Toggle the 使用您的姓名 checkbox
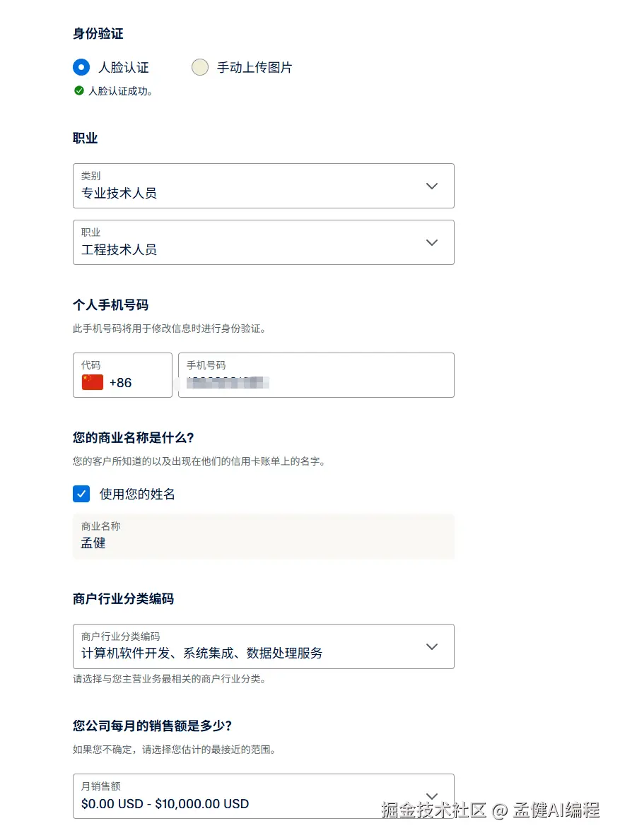This screenshot has height=840, width=620. pos(81,494)
